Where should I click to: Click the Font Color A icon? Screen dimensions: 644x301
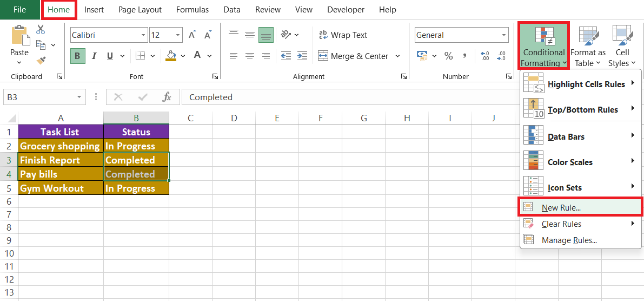(x=197, y=55)
